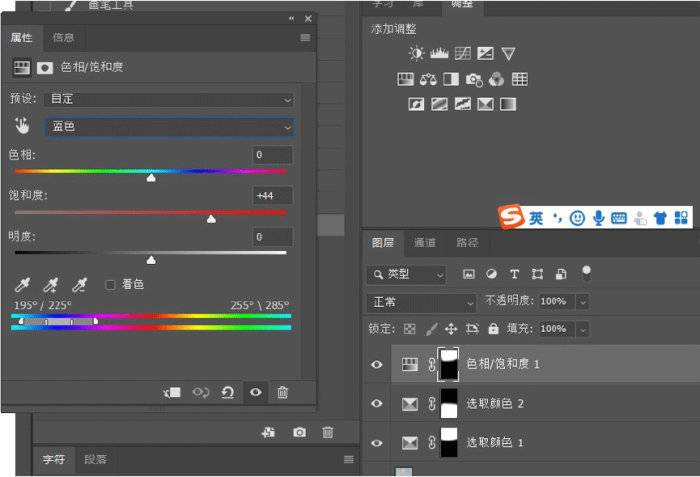Add a Brightness/Contrast adjustment
This screenshot has width=700, height=477.
click(417, 54)
